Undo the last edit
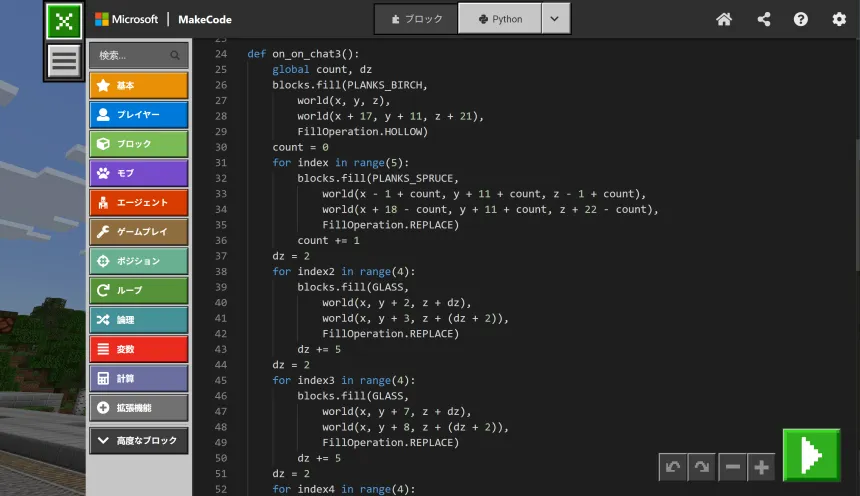860x496 pixels. click(x=673, y=467)
